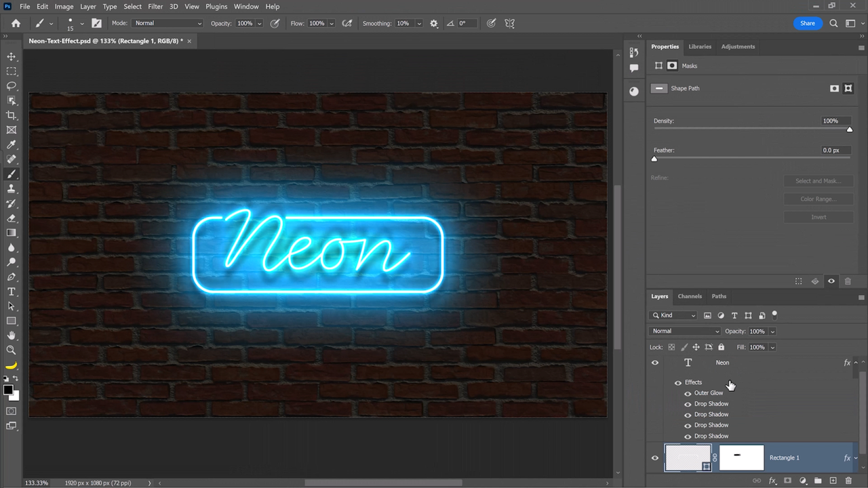Hide the Neon text layer

coord(654,363)
